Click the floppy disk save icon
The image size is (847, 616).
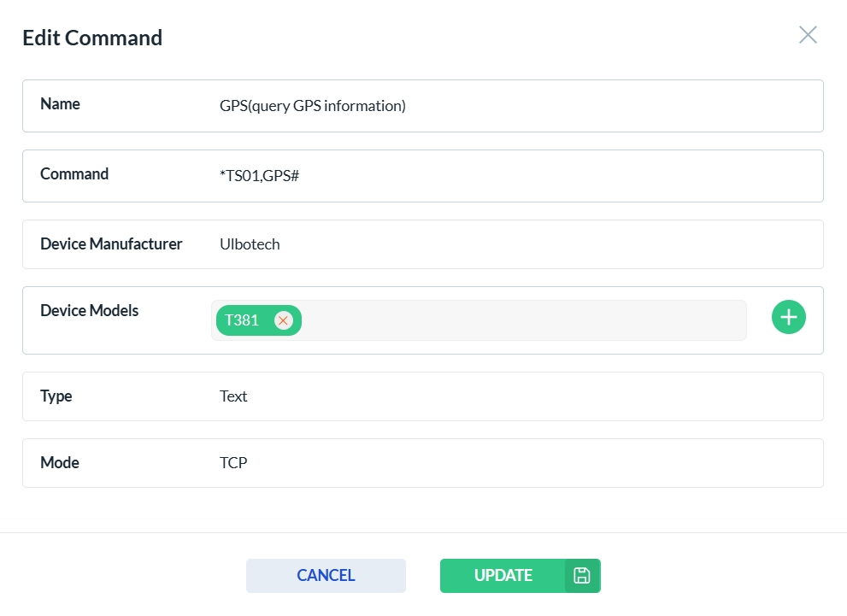click(x=582, y=576)
